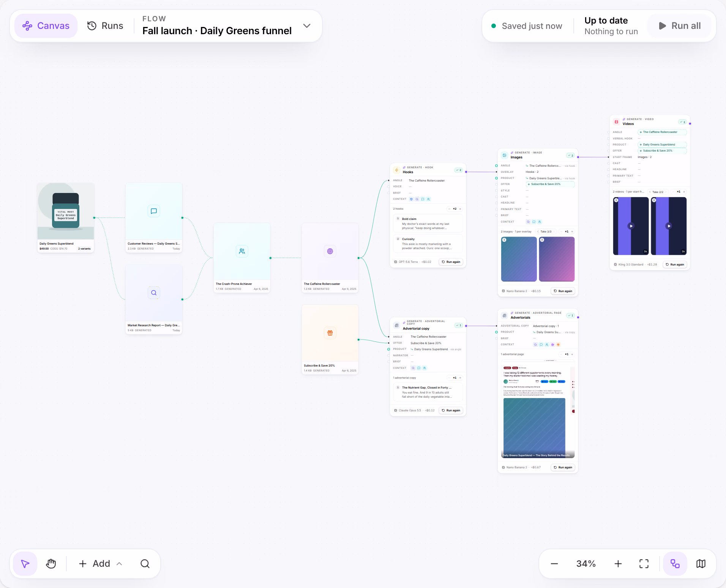Click the document icon on Advertorial copy node
Image resolution: width=726 pixels, height=588 pixels.
coord(396,325)
